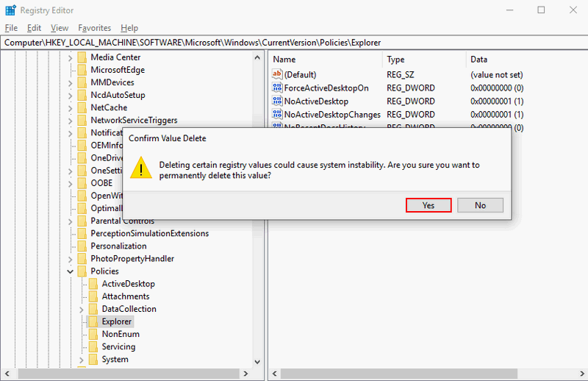Click the Personalization folder icon

pyautogui.click(x=82, y=246)
